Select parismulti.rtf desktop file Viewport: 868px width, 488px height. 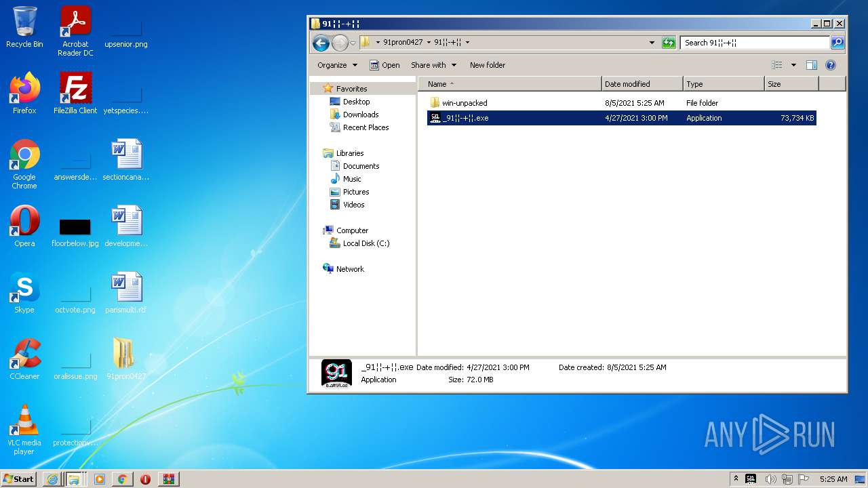pos(126,293)
